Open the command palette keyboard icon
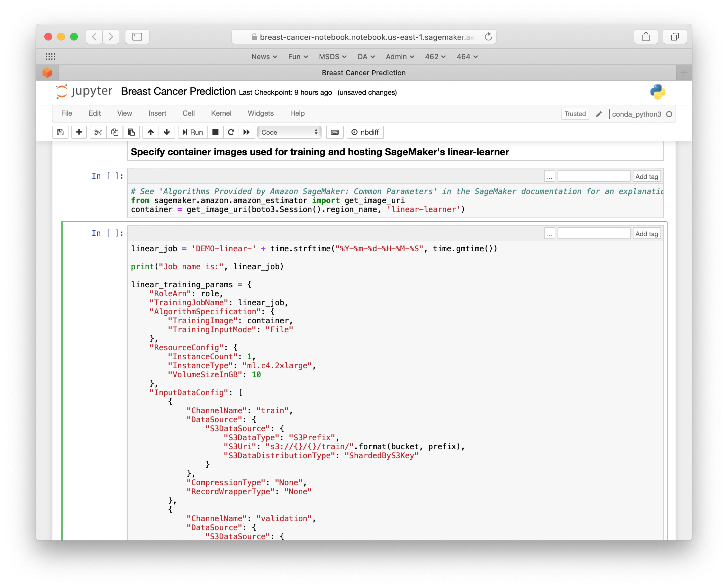Viewport: 728px width, 588px height. [x=335, y=132]
